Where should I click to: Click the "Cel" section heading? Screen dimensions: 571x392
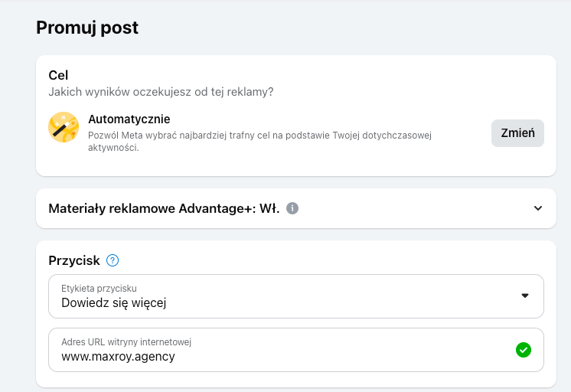58,75
